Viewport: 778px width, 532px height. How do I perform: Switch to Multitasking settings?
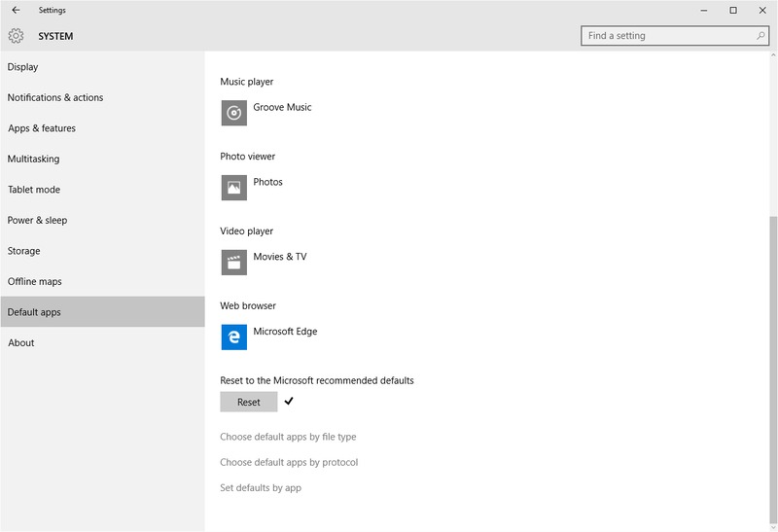click(34, 159)
